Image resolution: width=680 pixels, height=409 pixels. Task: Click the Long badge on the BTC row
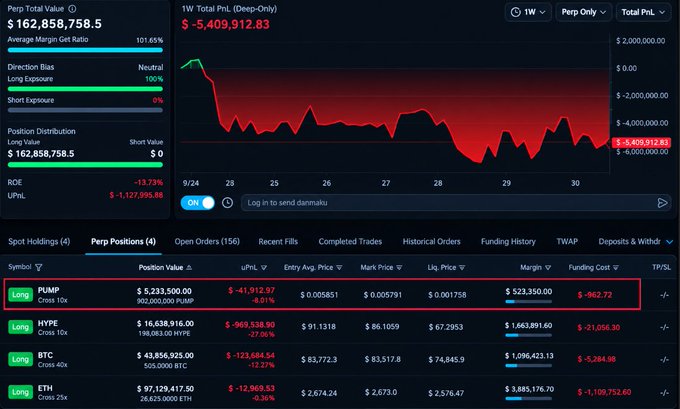(x=20, y=359)
